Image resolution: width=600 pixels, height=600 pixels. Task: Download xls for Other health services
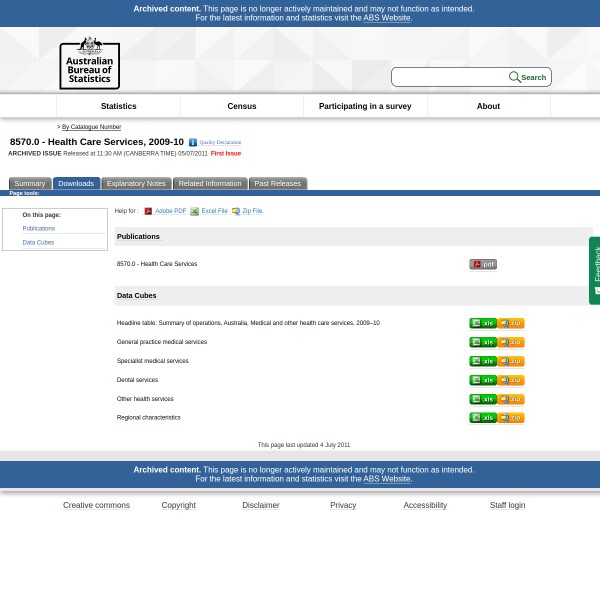(483, 399)
